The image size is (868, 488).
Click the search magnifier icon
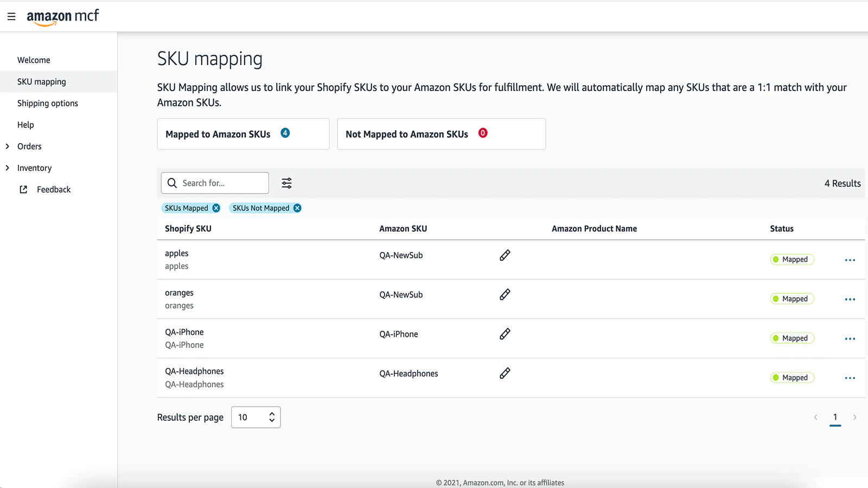172,183
